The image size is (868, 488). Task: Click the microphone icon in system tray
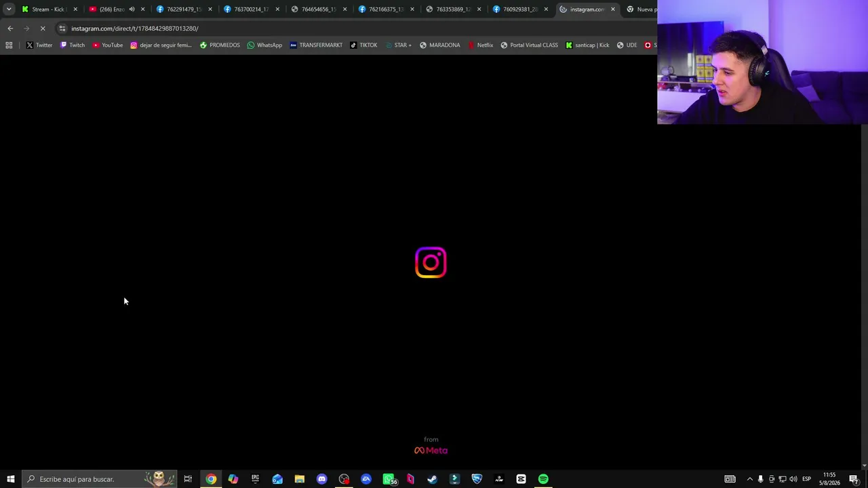click(760, 479)
